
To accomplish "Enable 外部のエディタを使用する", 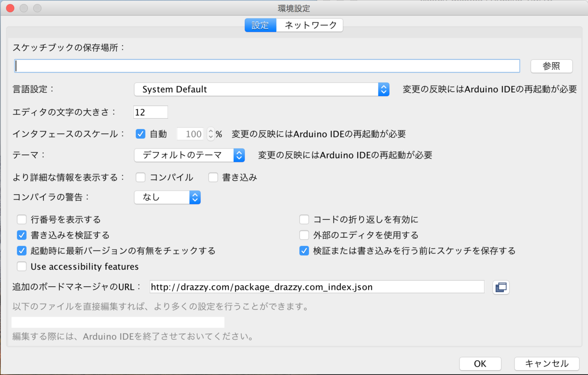I will tap(304, 235).
